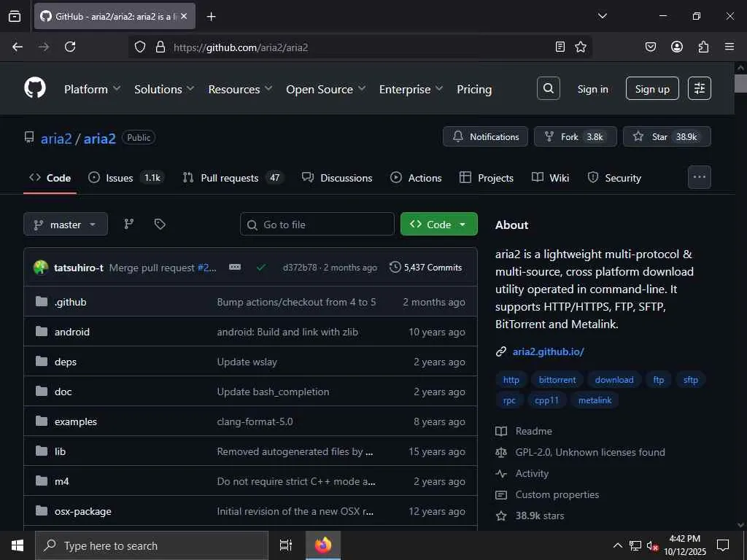Screen dimensions: 747x560
Task: Open Pocket save icon in toolbar
Action: click(x=651, y=47)
